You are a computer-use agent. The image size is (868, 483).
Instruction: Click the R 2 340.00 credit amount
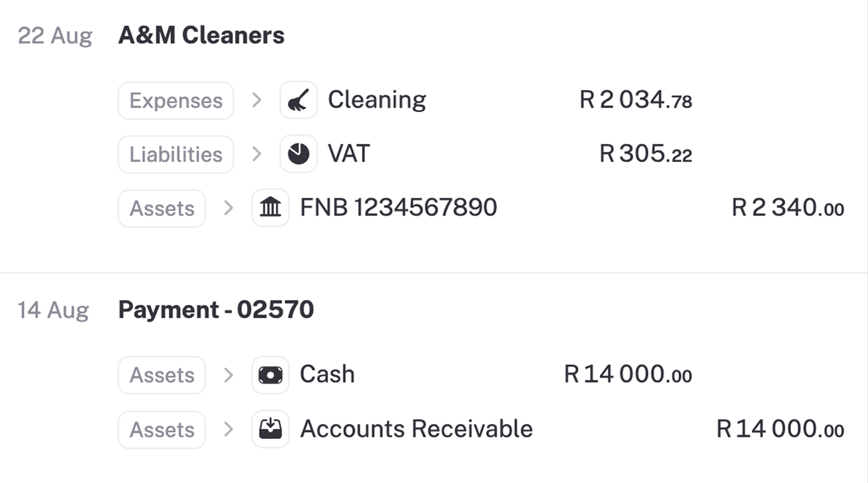tap(787, 208)
